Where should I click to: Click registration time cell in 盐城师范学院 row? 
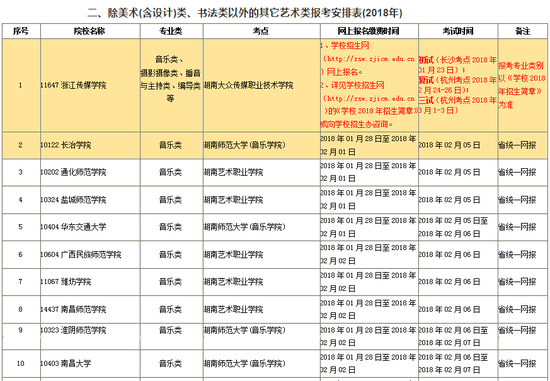click(368, 200)
